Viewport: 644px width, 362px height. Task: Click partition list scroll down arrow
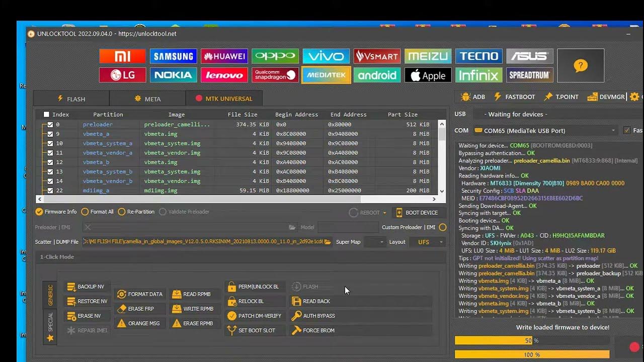coord(442,191)
